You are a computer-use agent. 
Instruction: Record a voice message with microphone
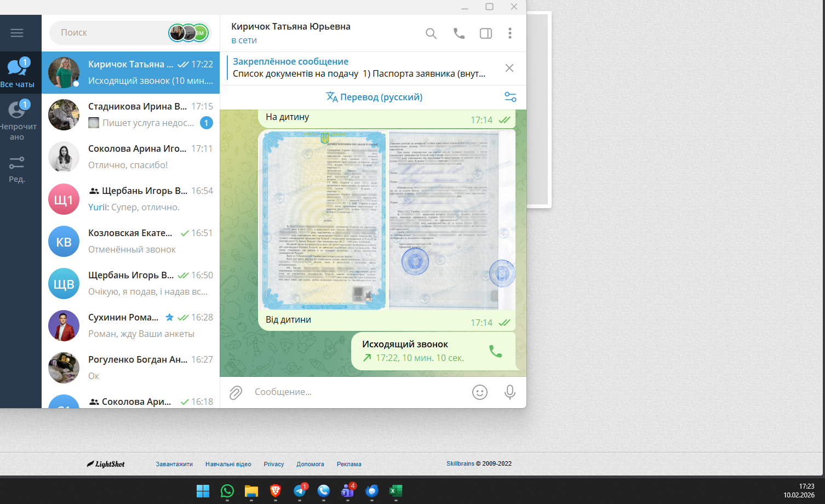tap(510, 392)
